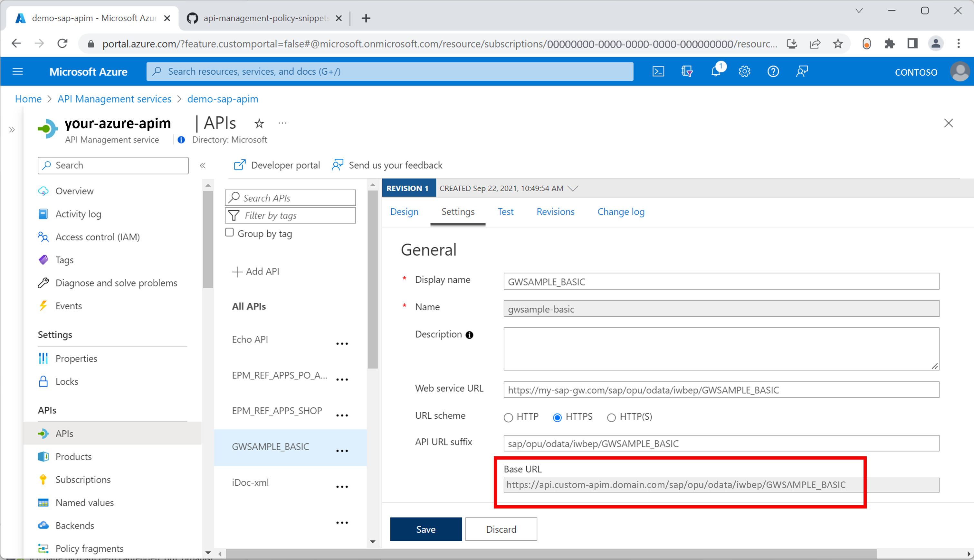Click the Base URL input field
974x560 pixels.
(x=677, y=484)
